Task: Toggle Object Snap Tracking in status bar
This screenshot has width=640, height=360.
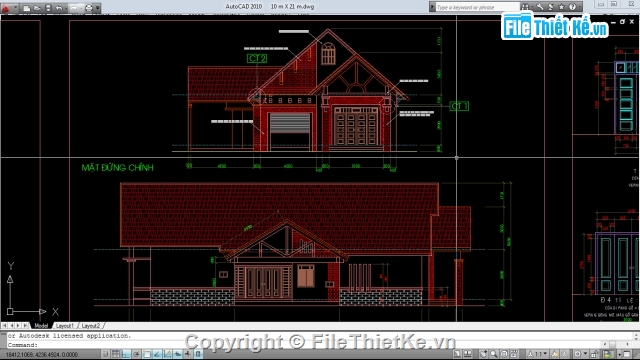Action: point(157,354)
